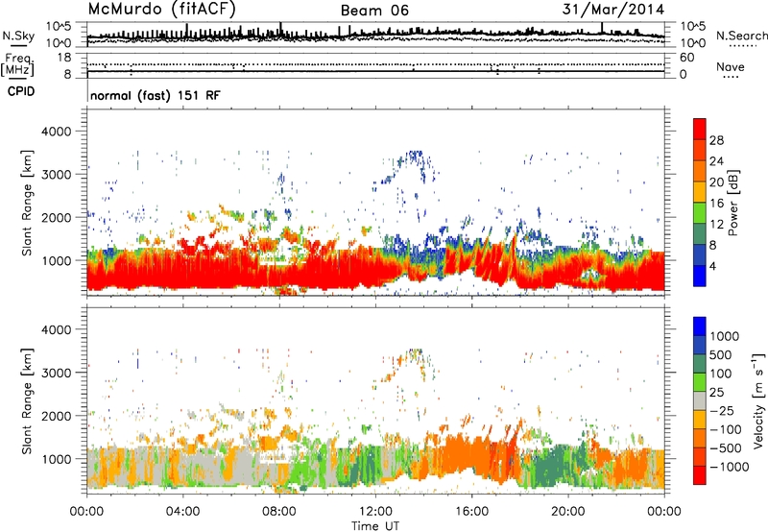The height and width of the screenshot is (532, 768).
Task: Click the 'Nave' legend label
Action: tap(731, 66)
